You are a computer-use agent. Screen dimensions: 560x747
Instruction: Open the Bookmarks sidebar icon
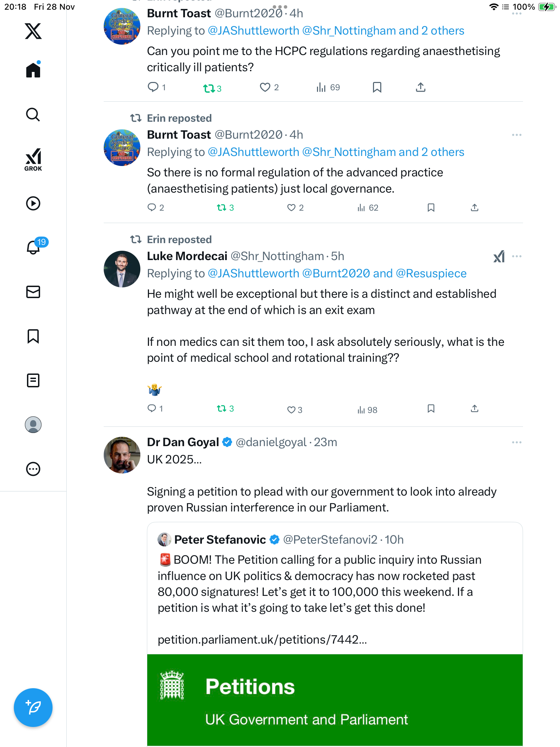(x=33, y=336)
